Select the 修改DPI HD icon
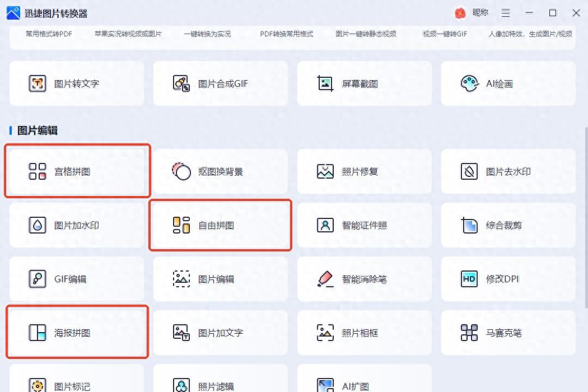This screenshot has height=392, width=588. [469, 279]
